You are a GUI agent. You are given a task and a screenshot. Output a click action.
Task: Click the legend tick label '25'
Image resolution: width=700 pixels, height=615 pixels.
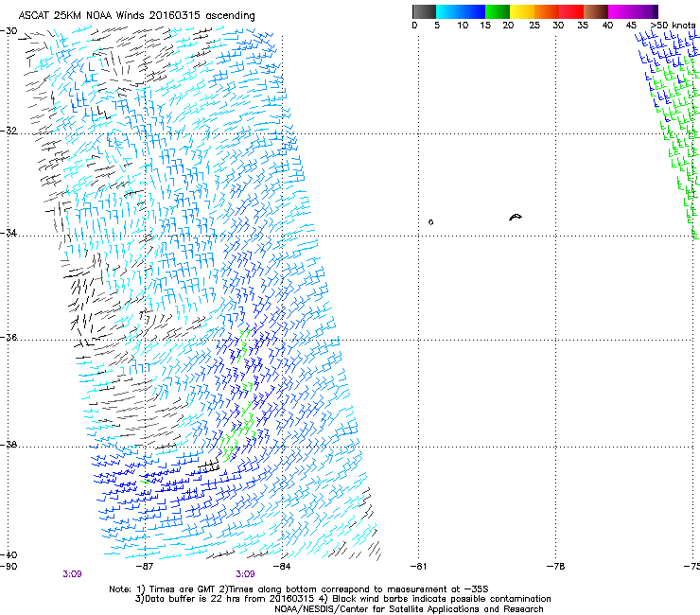click(534, 26)
